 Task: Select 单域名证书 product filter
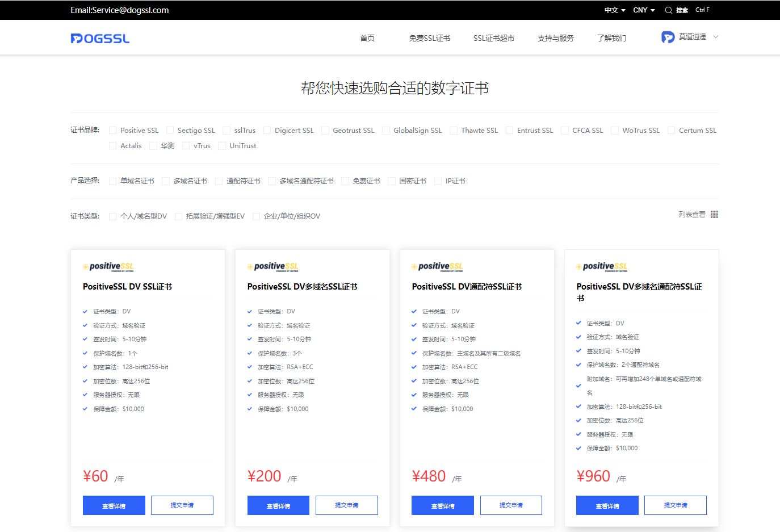pos(112,181)
